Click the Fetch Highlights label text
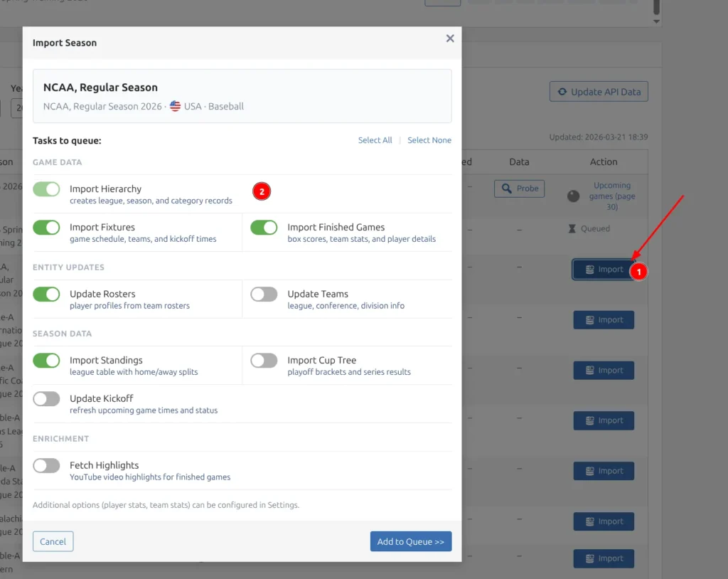728x579 pixels. tap(104, 465)
